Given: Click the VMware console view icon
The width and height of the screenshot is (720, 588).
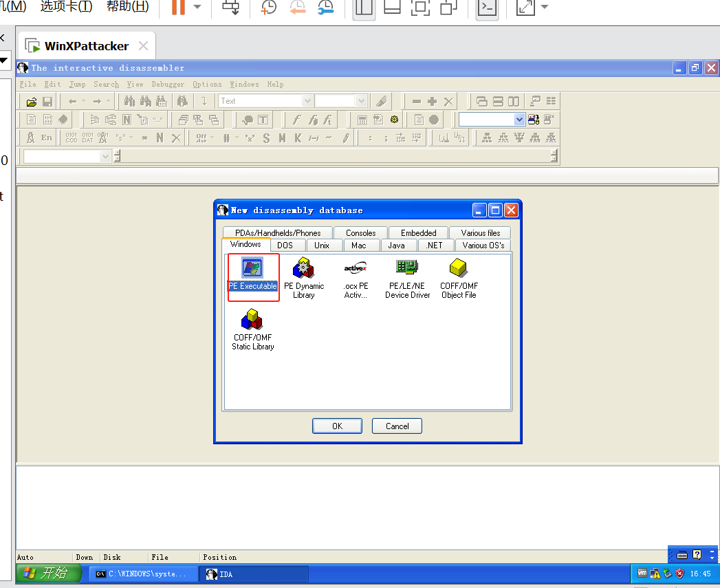Looking at the screenshot, I should (x=487, y=8).
